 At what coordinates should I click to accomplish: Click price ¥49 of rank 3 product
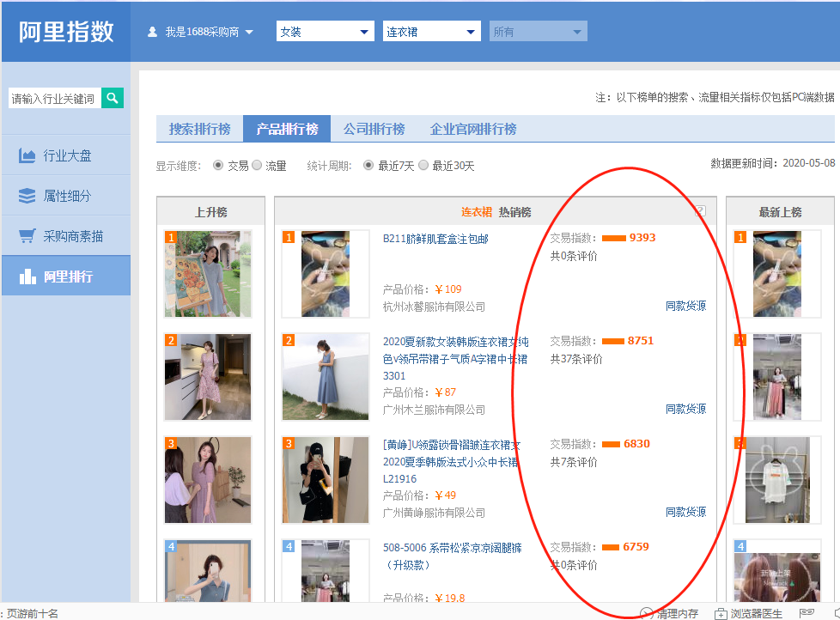pos(446,495)
